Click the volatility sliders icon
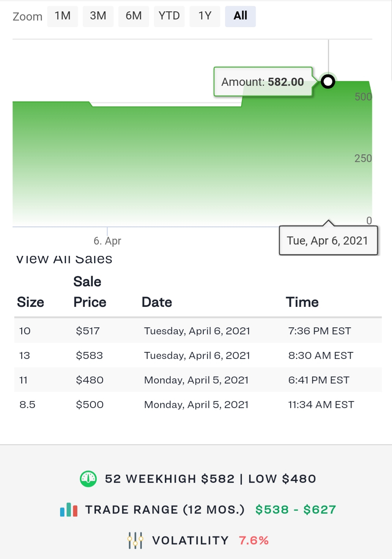Viewport: 392px width, 559px height. pos(135,540)
